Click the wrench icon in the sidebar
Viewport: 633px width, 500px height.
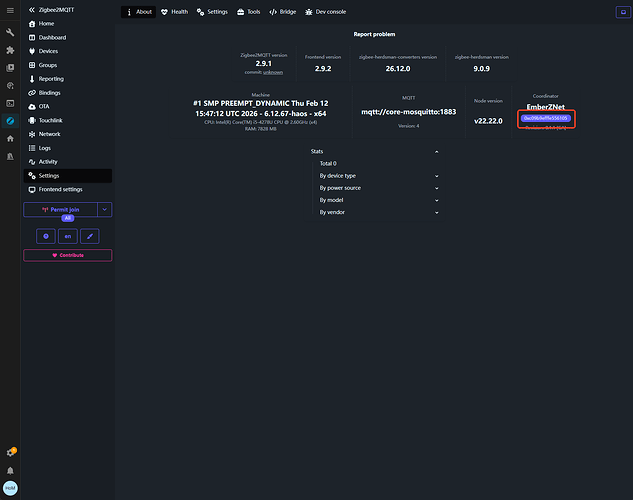tap(10, 32)
